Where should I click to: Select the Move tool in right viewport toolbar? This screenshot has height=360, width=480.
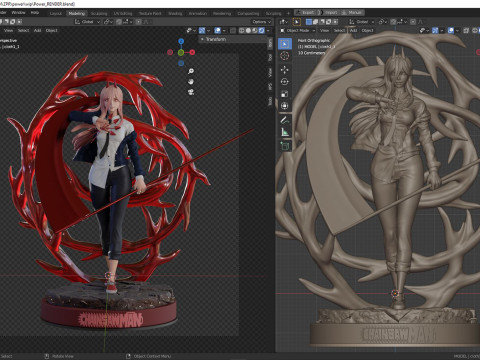pos(285,70)
